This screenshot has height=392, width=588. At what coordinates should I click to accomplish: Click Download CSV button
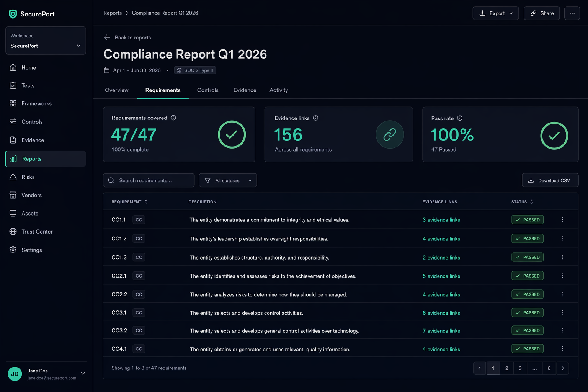pyautogui.click(x=550, y=180)
